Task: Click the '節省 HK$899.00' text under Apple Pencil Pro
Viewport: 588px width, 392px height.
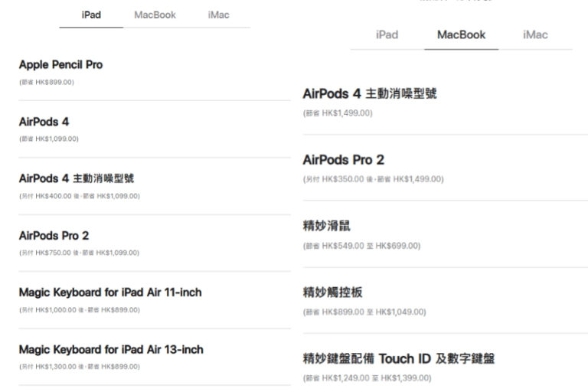Action: pos(47,82)
